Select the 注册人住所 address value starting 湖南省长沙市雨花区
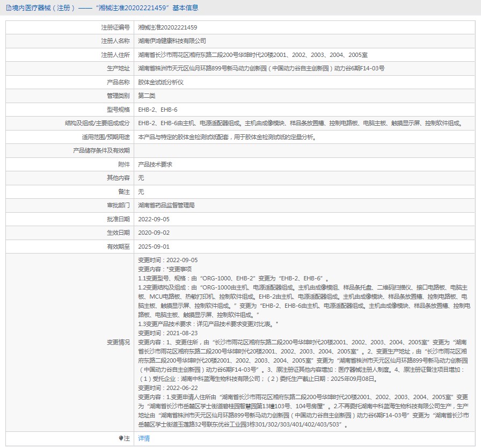 (x=253, y=55)
